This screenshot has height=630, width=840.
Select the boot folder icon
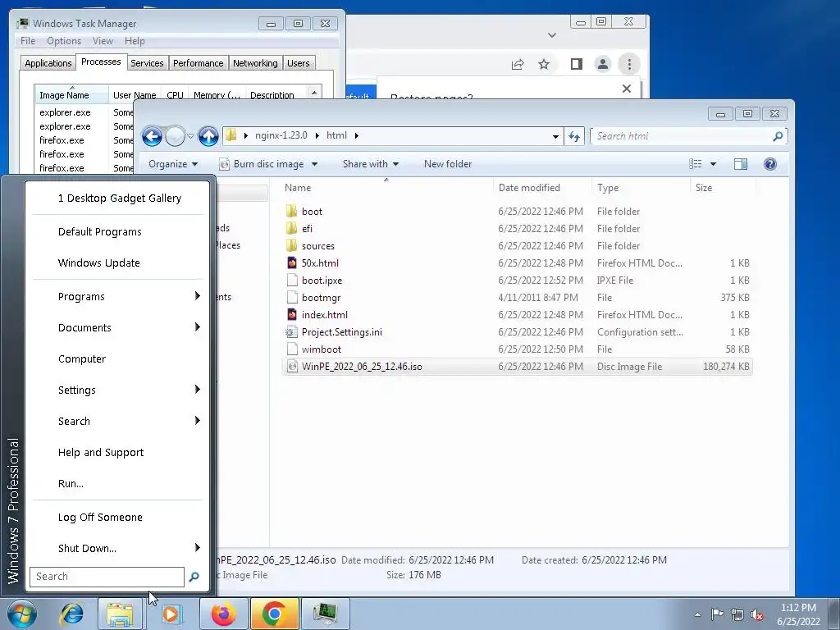(291, 211)
